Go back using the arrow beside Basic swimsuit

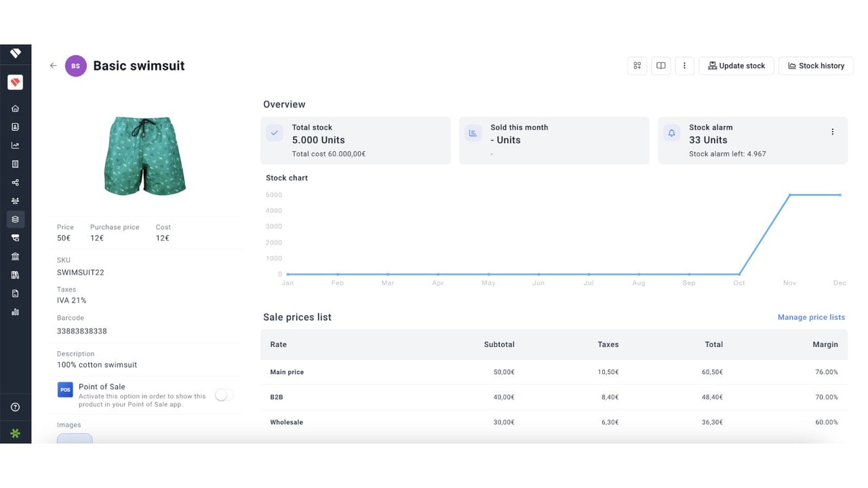[53, 66]
